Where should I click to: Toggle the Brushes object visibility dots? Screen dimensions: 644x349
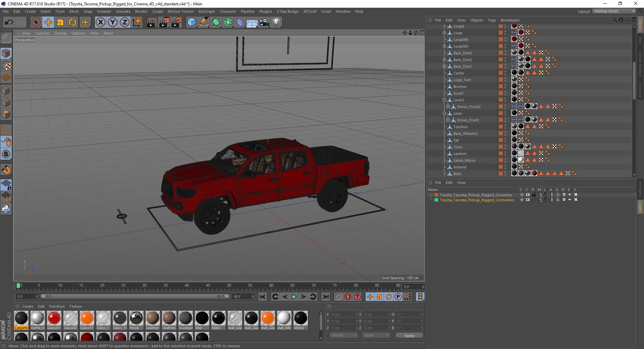pos(505,87)
